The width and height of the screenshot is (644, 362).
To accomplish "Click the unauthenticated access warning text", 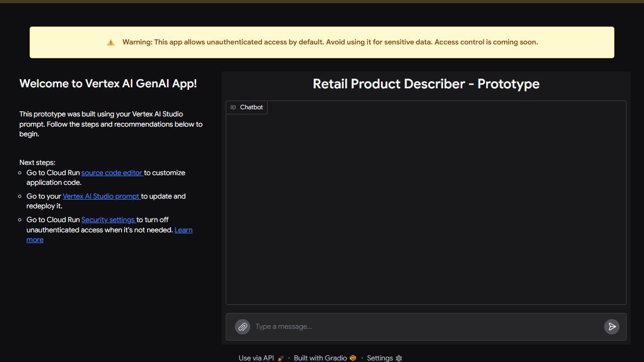I will tap(330, 42).
